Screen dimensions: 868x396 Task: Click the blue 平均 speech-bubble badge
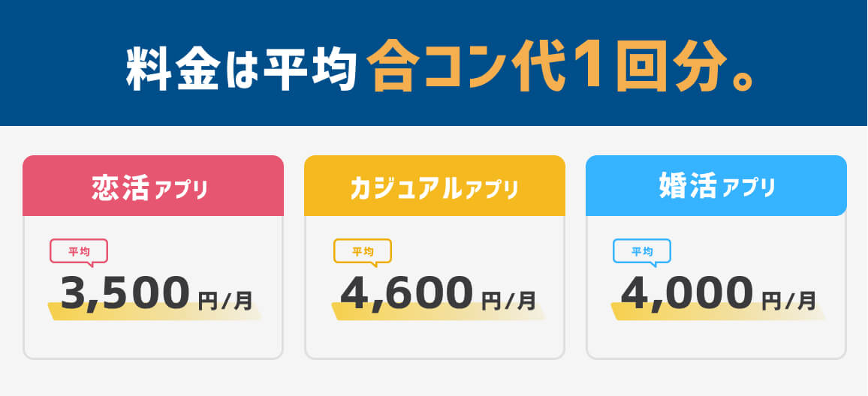642,251
